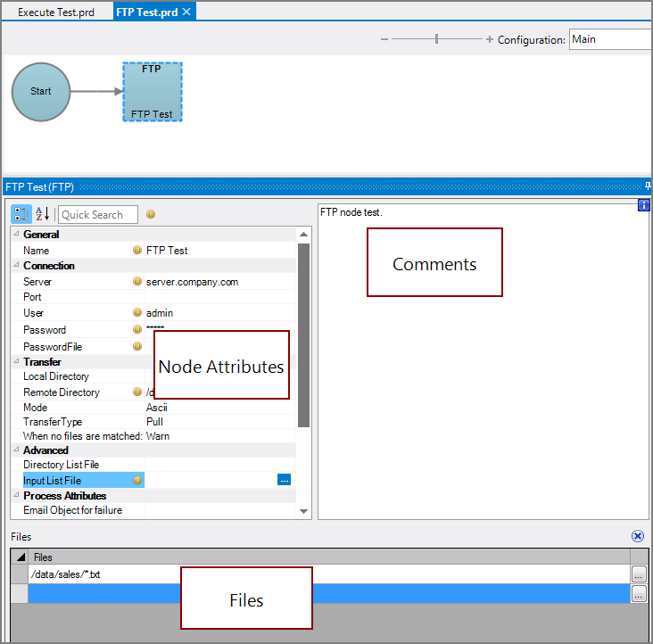Click the browse button for /data/sales/*.txt
This screenshot has height=644, width=653.
tap(639, 574)
